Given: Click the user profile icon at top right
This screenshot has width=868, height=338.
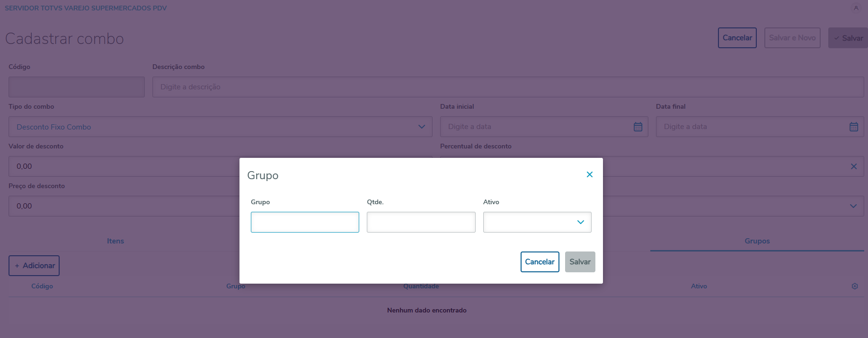Looking at the screenshot, I should click(856, 8).
